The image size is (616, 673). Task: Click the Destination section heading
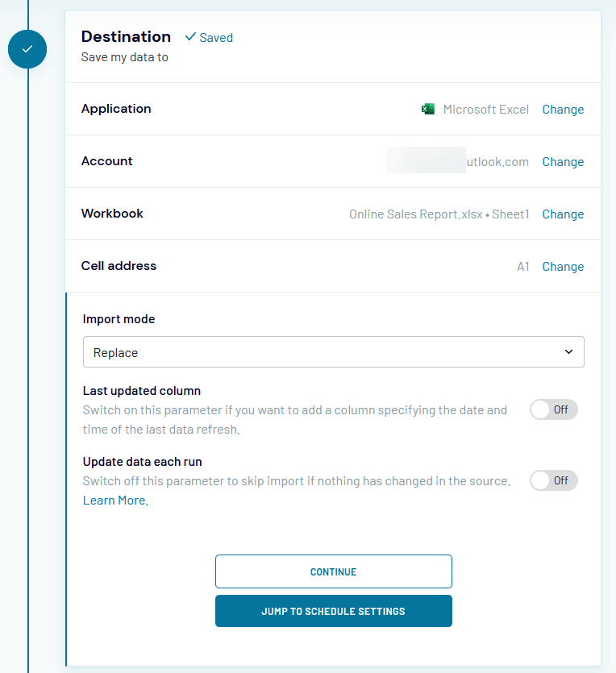126,36
